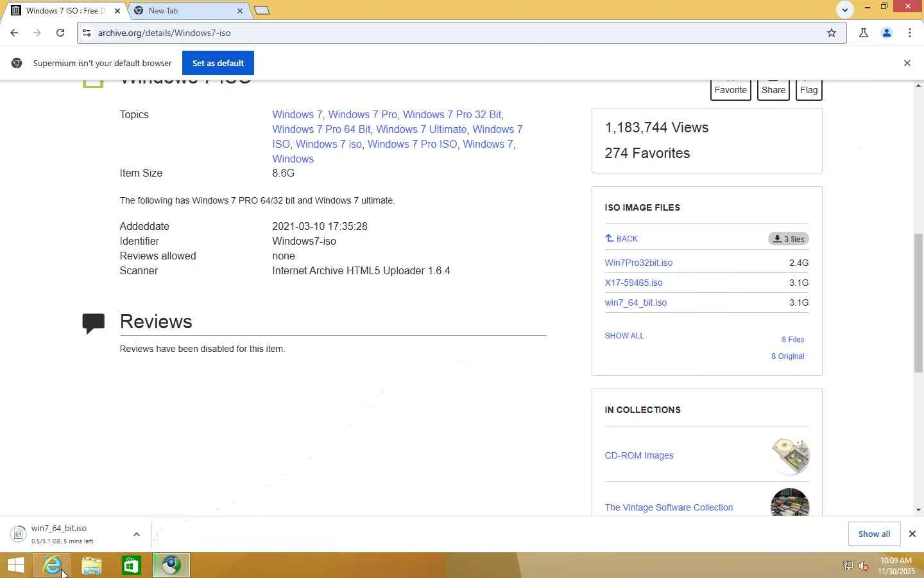Open the 8 Original link
Image resolution: width=924 pixels, height=578 pixels.
click(787, 356)
